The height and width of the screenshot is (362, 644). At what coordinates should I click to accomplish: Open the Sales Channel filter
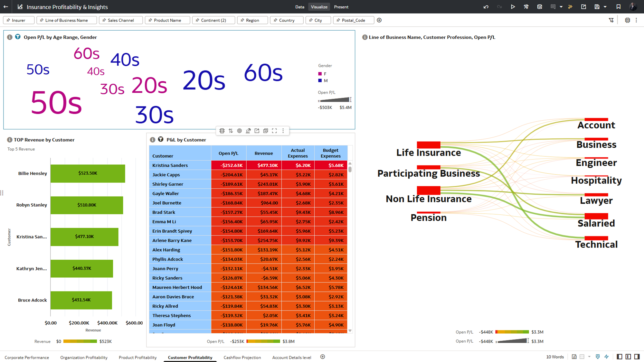click(x=121, y=20)
